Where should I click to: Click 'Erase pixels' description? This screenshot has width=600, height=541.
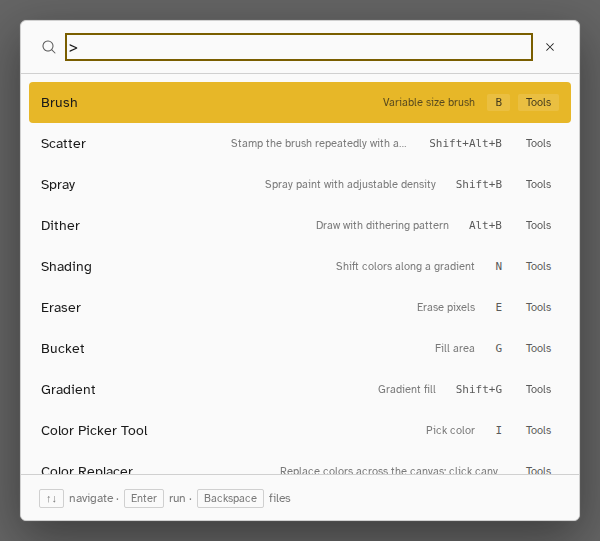(446, 307)
